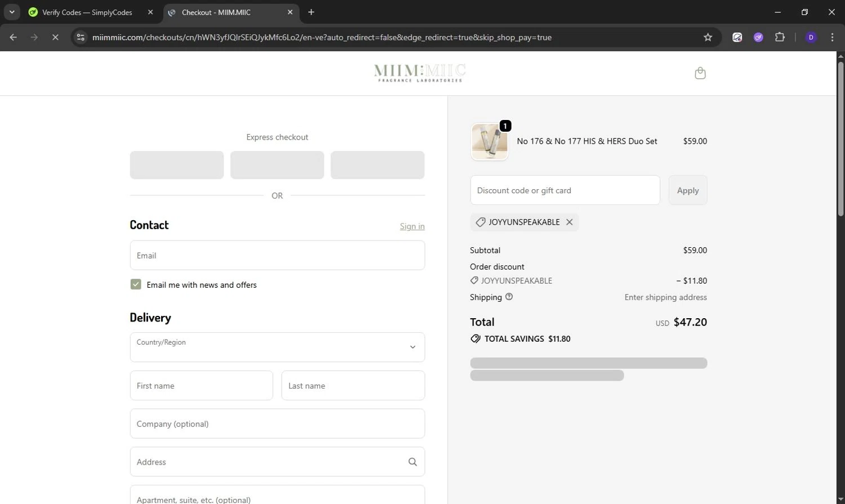
Task: Go back to the previous page
Action: pyautogui.click(x=14, y=37)
